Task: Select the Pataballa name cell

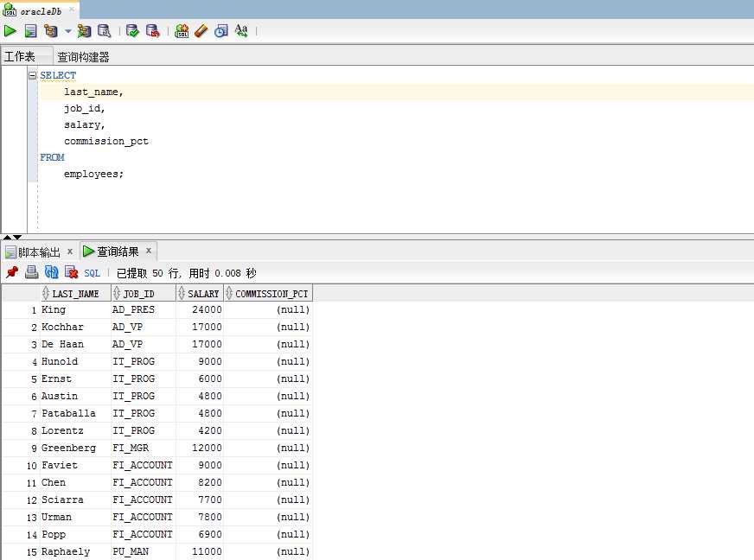Action: (75, 413)
